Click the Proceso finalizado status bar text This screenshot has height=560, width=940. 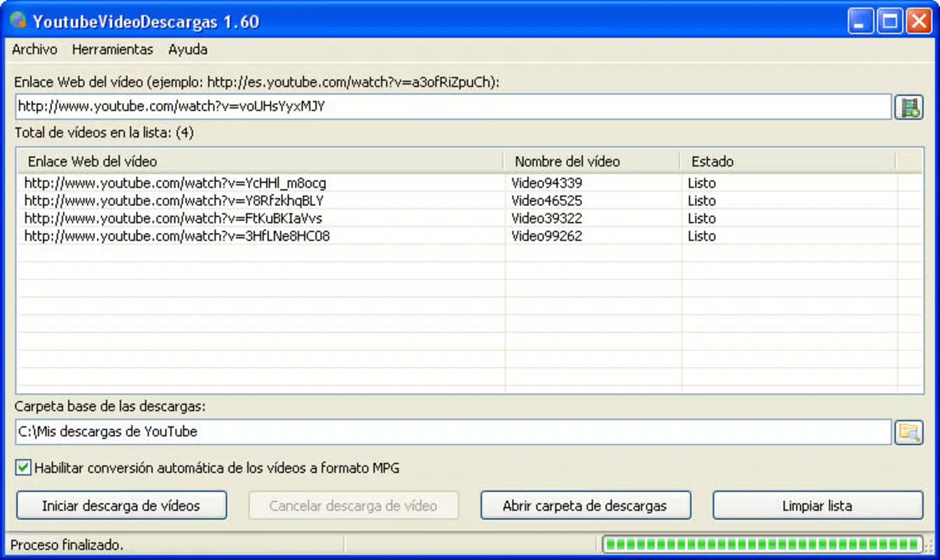67,545
